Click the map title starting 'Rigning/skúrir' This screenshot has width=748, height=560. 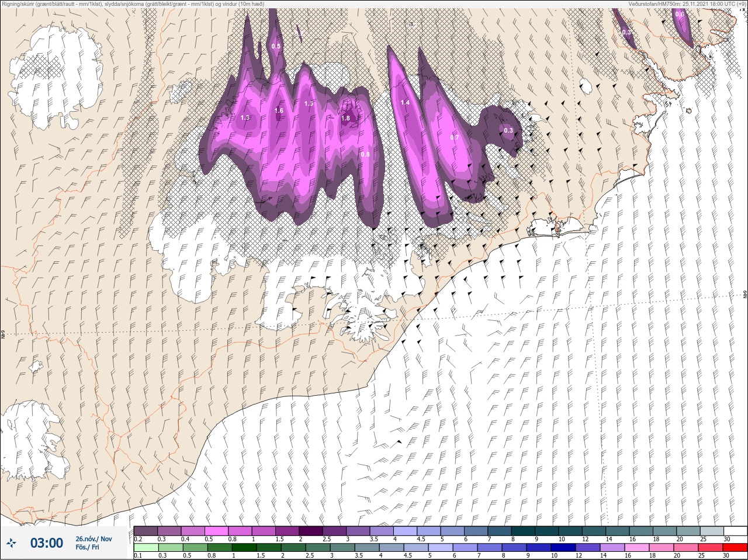tap(133, 4)
